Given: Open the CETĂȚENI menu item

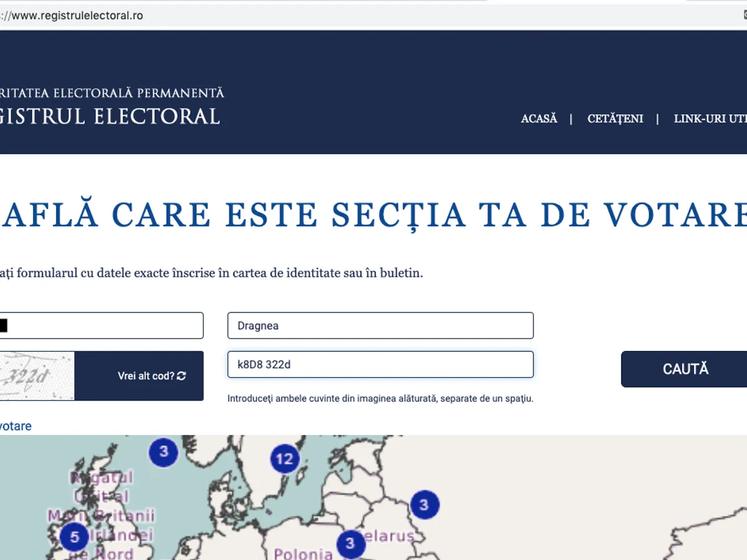Looking at the screenshot, I should pyautogui.click(x=615, y=118).
